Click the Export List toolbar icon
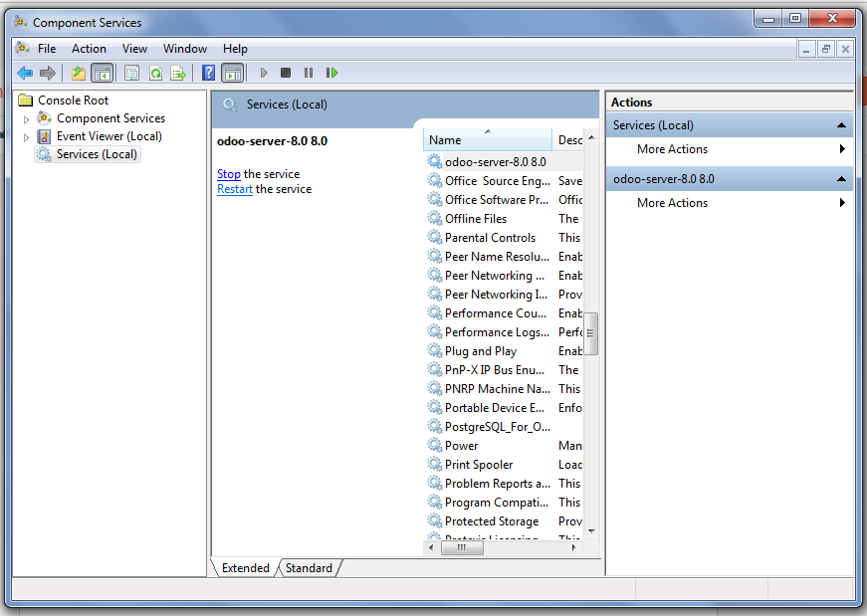 click(x=178, y=73)
